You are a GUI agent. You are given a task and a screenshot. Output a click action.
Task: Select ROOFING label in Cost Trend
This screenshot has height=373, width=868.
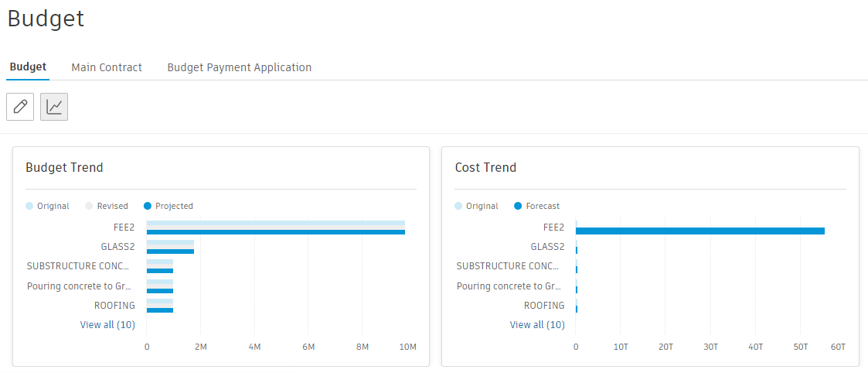coord(544,306)
